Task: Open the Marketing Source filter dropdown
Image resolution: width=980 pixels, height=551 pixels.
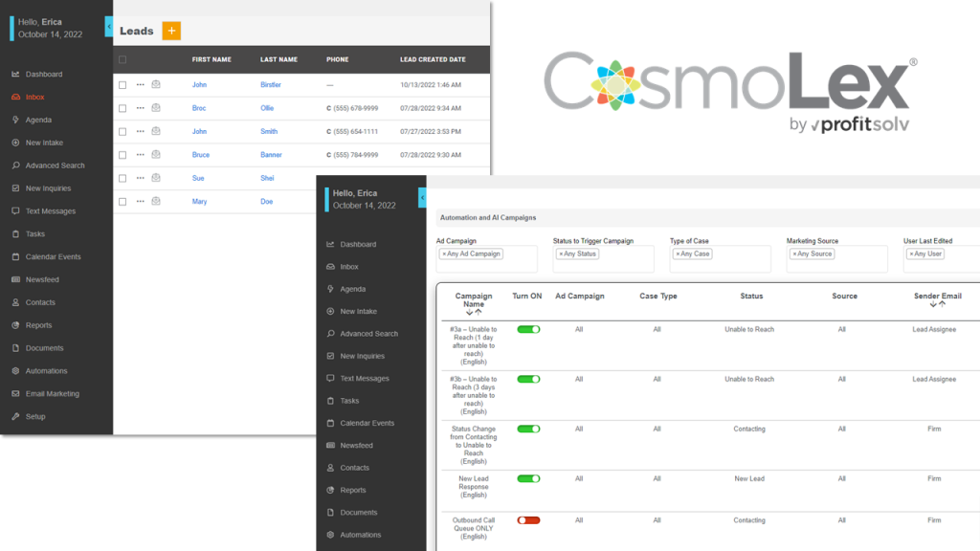Action: [x=836, y=259]
